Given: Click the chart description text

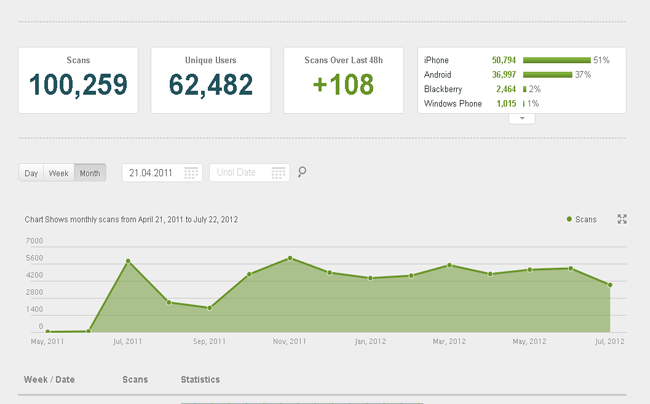Looking at the screenshot, I should (131, 220).
